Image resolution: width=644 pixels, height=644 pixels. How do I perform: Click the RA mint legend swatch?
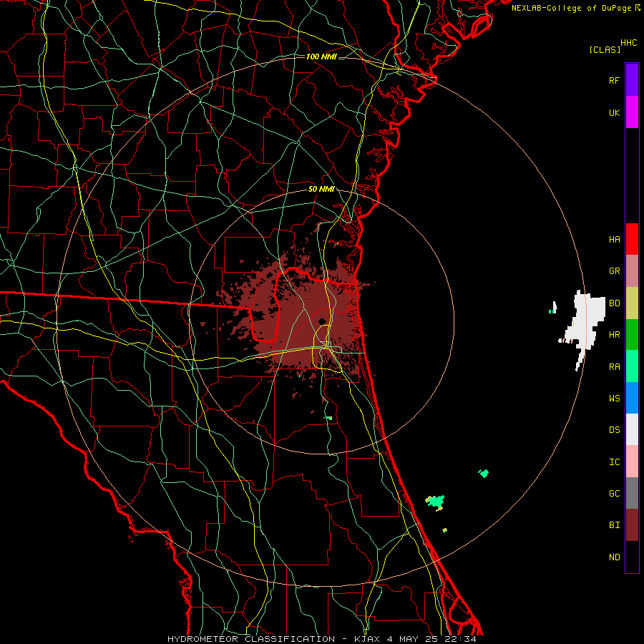tap(632, 366)
